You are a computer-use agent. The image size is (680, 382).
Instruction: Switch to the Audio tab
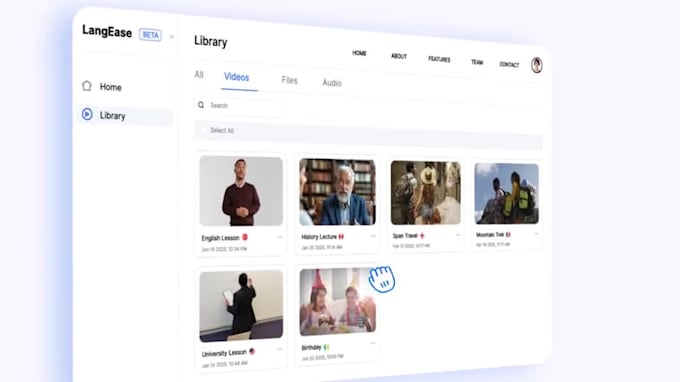(332, 83)
